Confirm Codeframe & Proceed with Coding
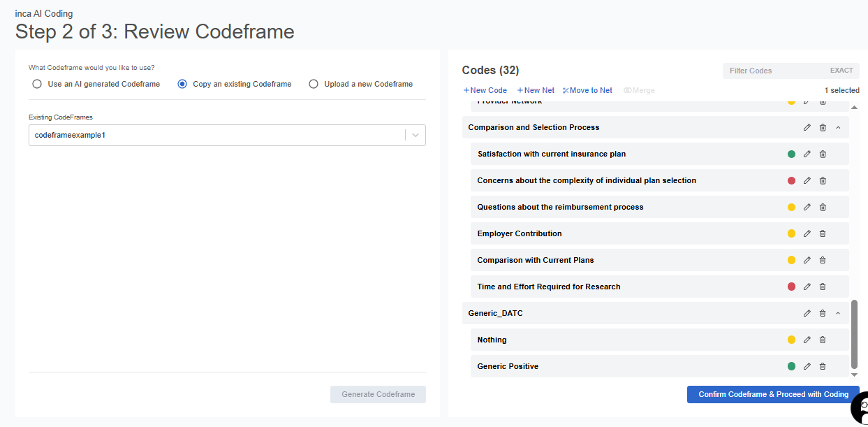This screenshot has width=868, height=427. click(x=772, y=394)
